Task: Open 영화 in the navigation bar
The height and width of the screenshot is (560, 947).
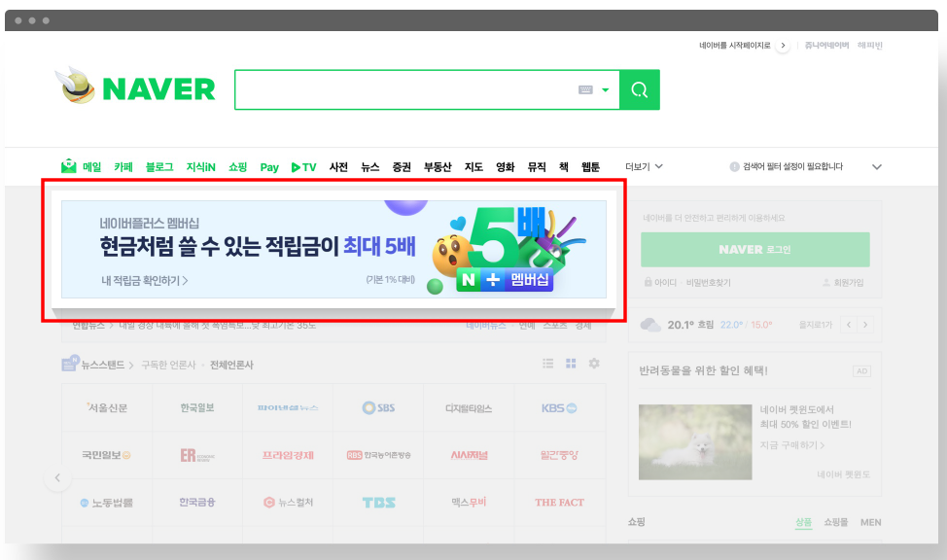Action: point(505,166)
